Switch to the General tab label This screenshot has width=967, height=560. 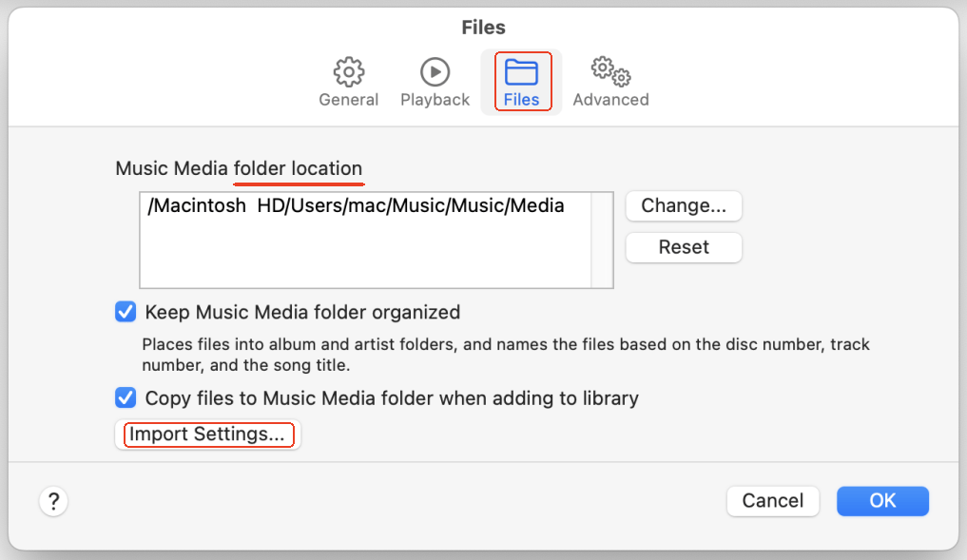(349, 100)
